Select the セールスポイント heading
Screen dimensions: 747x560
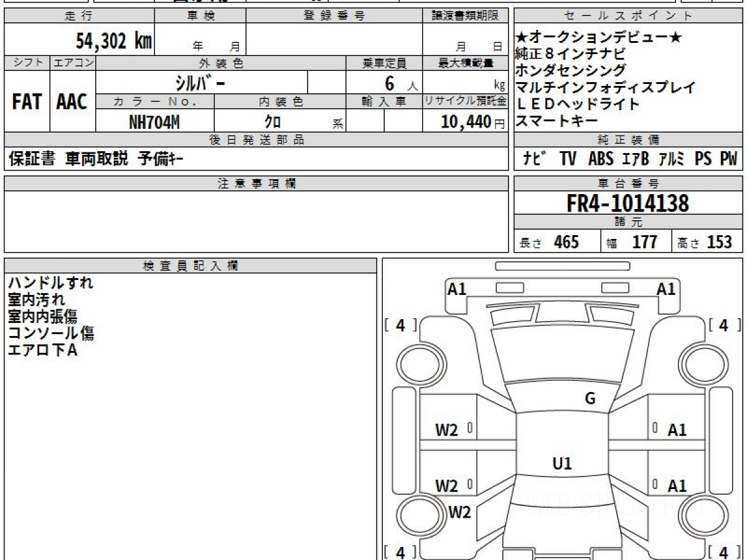click(629, 16)
